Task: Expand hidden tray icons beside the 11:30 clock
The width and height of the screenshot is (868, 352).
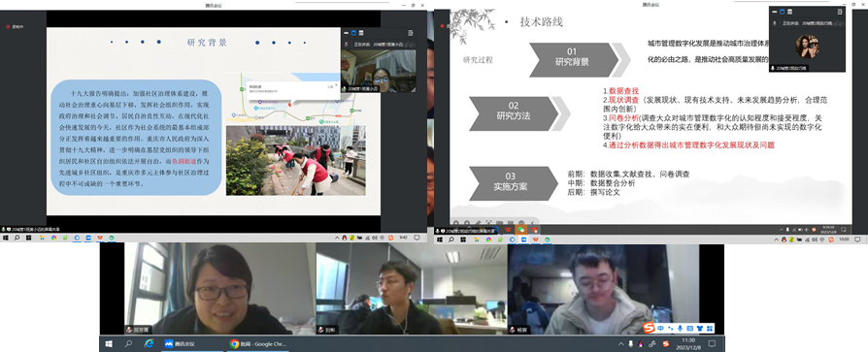Action: 620,343
